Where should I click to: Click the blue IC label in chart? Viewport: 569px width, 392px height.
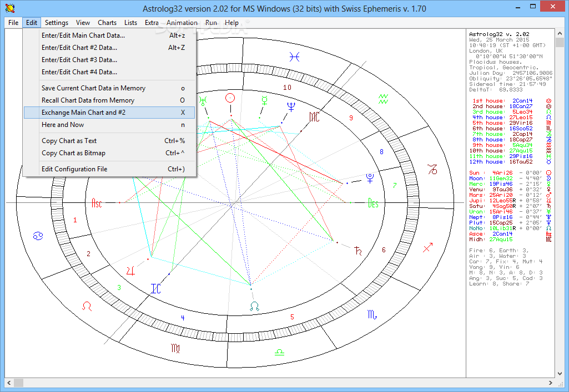(x=155, y=289)
